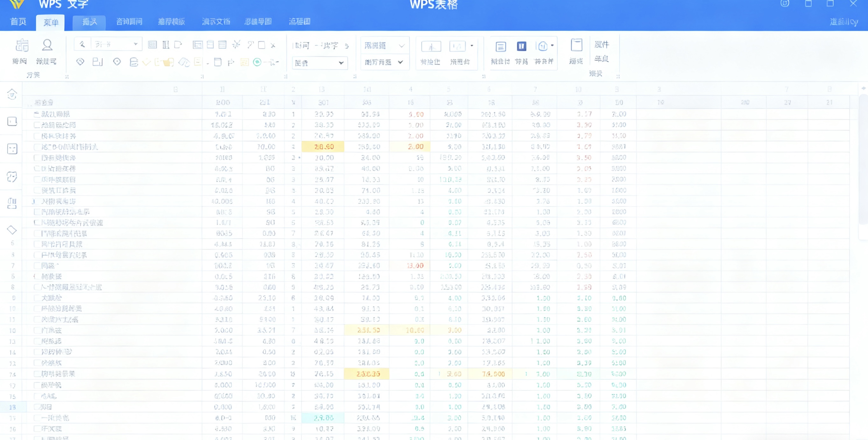Image resolution: width=868 pixels, height=440 pixels.
Task: Select the green circular tool icon in toolbar
Action: [x=257, y=62]
